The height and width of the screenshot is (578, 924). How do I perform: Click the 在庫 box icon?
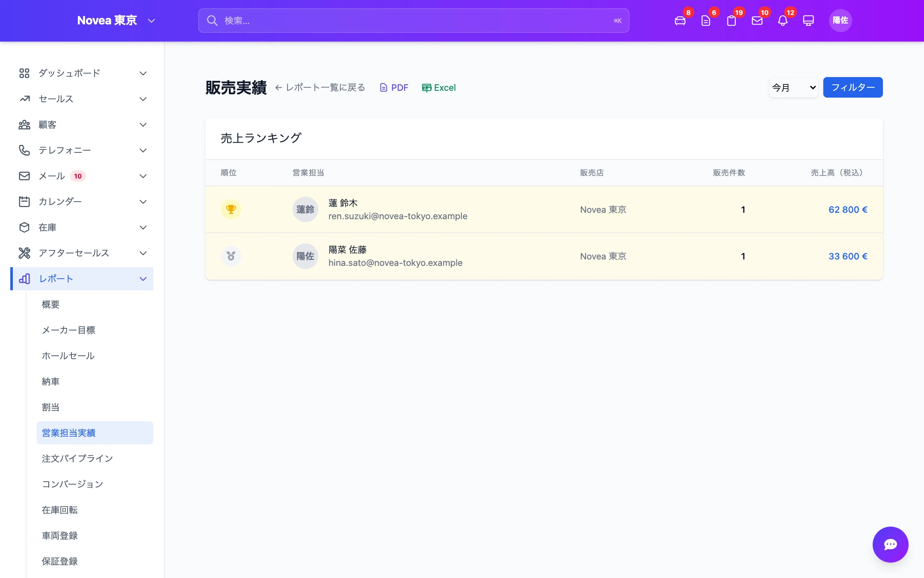[x=24, y=227]
